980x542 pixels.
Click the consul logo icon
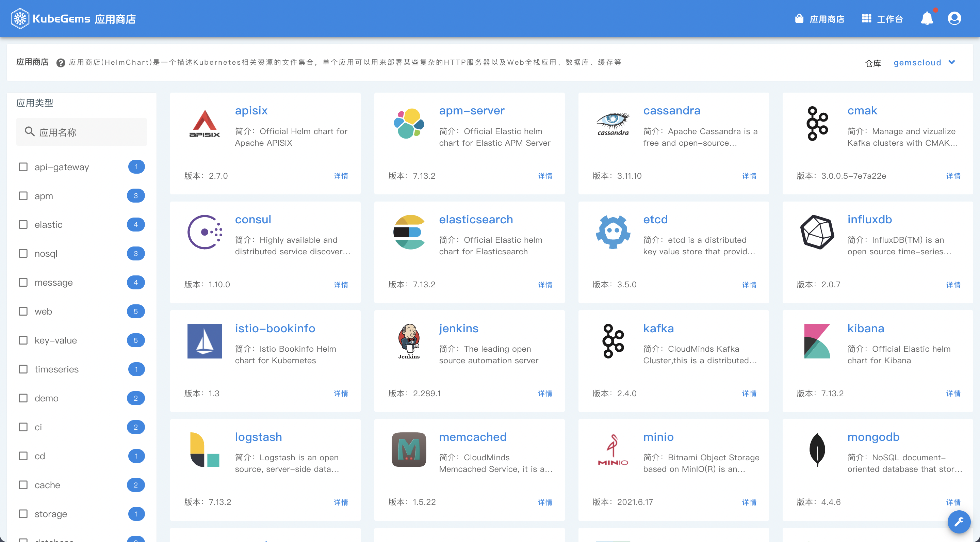tap(205, 232)
